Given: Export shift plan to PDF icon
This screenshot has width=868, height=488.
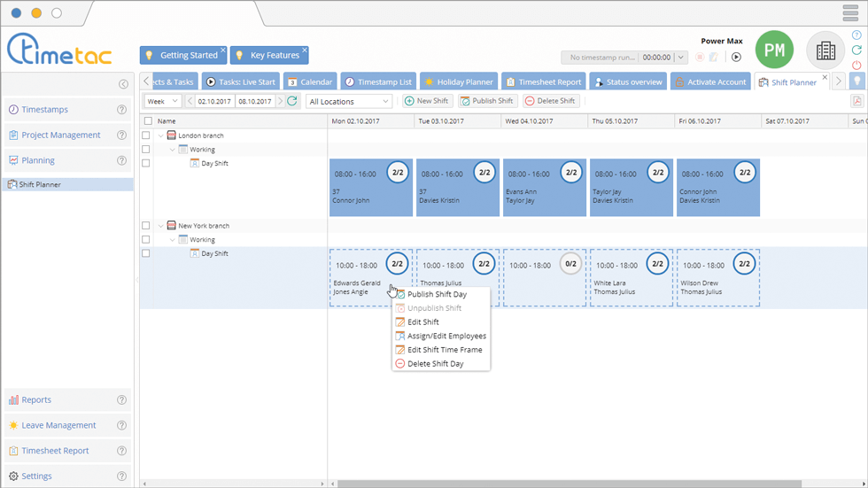Looking at the screenshot, I should (857, 101).
